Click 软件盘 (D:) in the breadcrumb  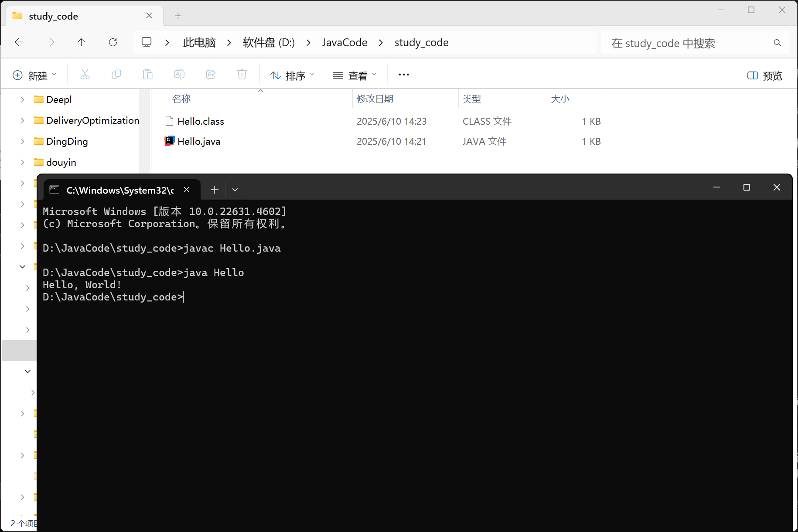pos(269,43)
